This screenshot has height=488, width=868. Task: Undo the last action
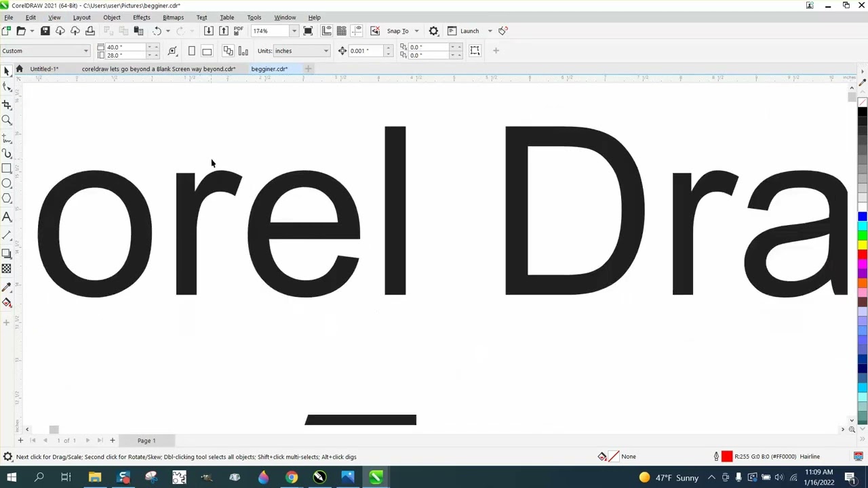pyautogui.click(x=157, y=30)
